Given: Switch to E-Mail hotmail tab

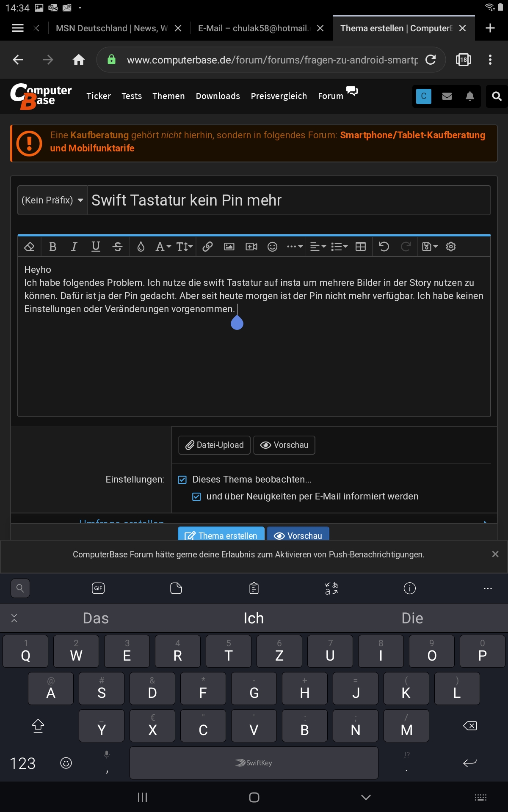Looking at the screenshot, I should (x=254, y=28).
